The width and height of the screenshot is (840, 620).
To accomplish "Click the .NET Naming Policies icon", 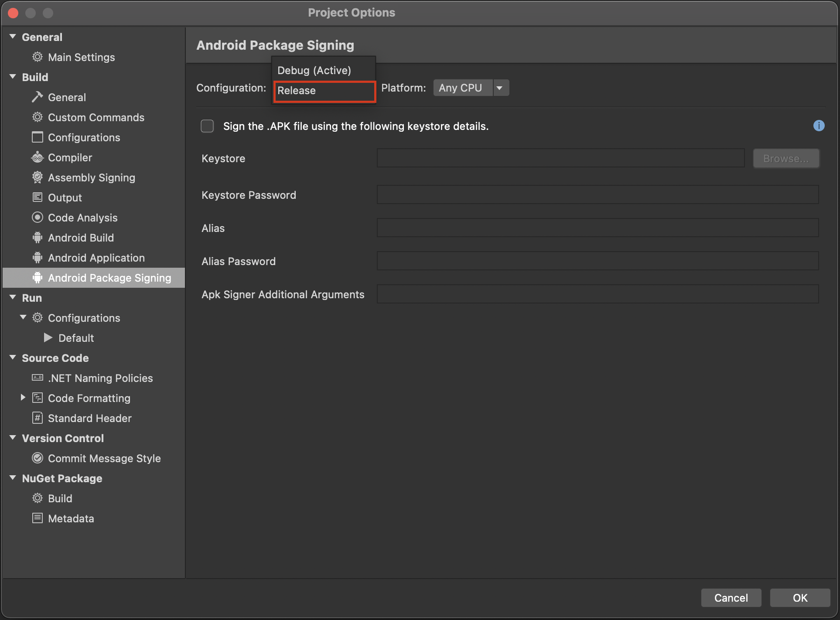I will tap(38, 378).
